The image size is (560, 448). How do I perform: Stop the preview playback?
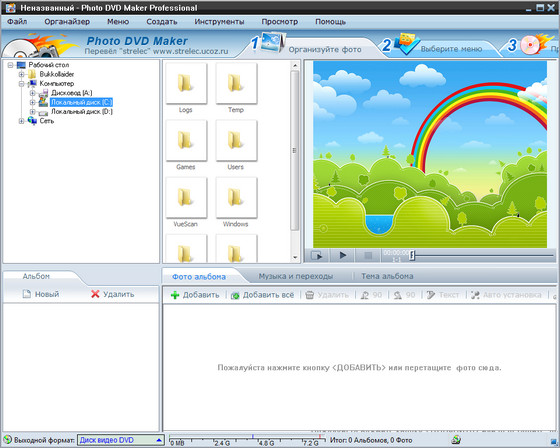368,255
